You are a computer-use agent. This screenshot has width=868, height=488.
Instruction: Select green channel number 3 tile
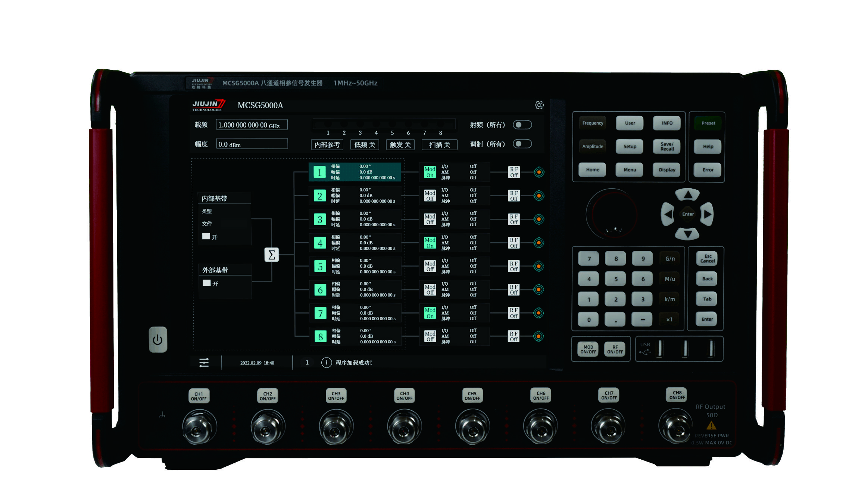pos(320,219)
